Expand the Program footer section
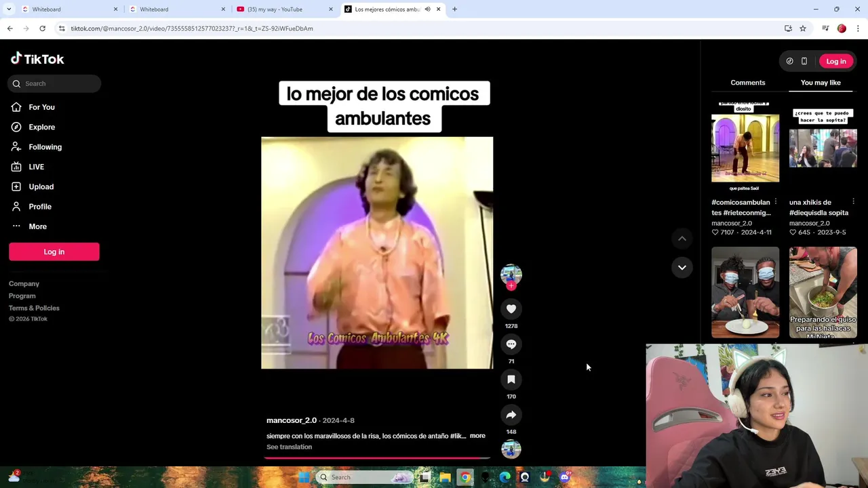The width and height of the screenshot is (868, 488). point(22,296)
